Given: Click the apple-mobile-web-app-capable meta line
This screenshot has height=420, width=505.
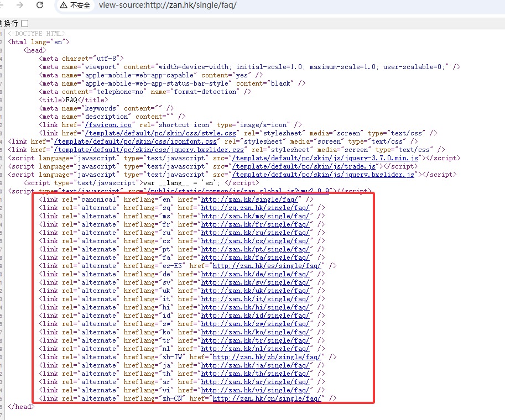Looking at the screenshot, I should click(151, 75).
